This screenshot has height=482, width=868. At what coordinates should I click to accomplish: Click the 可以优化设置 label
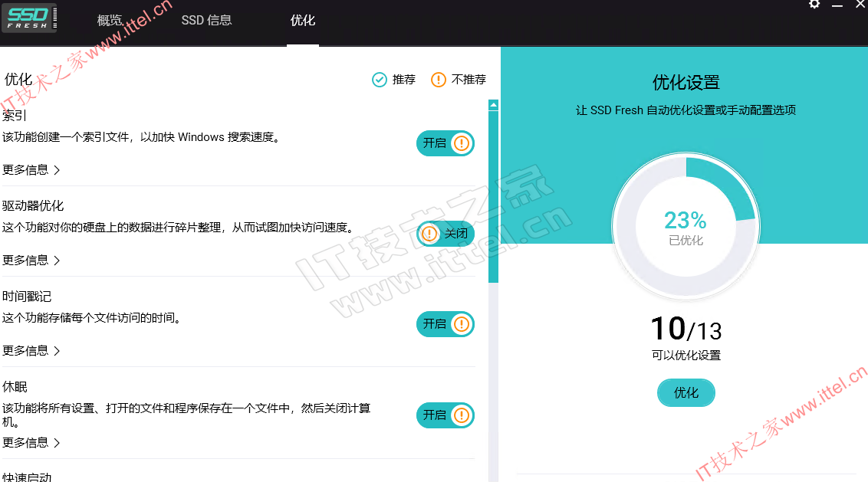point(686,356)
